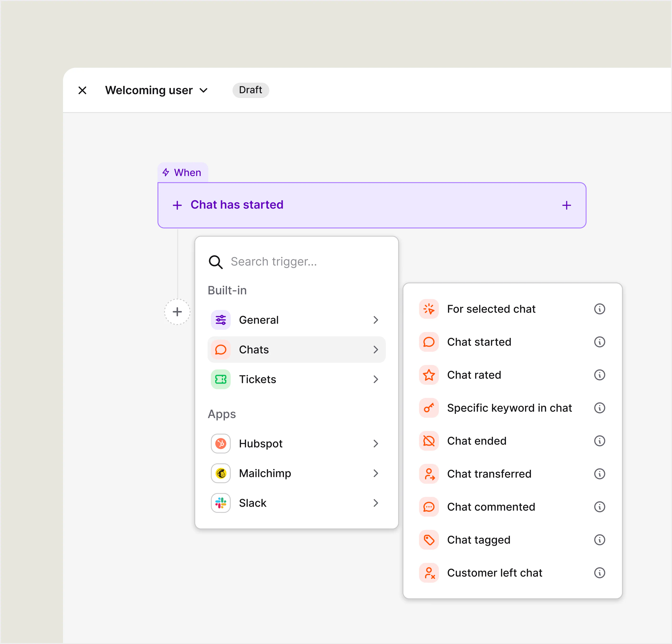Select the Chat started trigger
Image resolution: width=672 pixels, height=644 pixels.
pyautogui.click(x=512, y=342)
